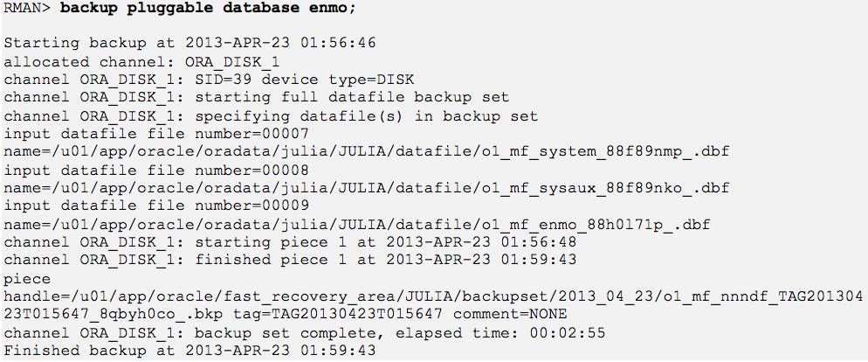Click 'elapsed time: 00:02:55' text
Image resolution: width=868 pixels, height=362 pixels.
coord(499,332)
